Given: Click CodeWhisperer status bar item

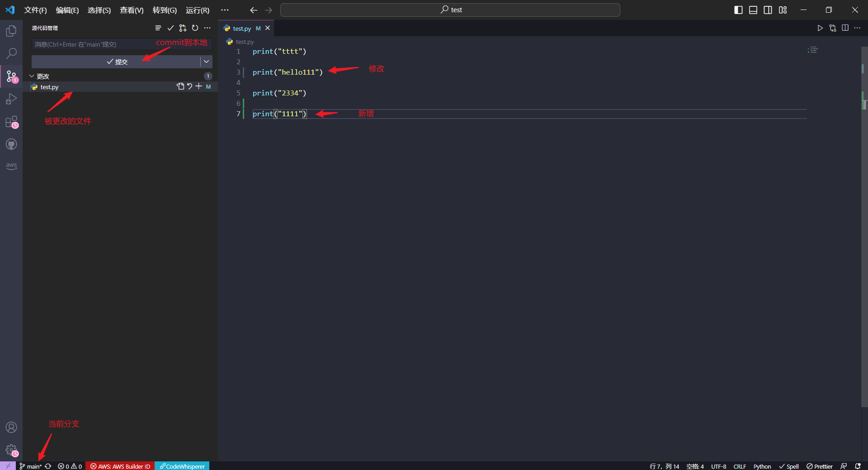Looking at the screenshot, I should 182,466.
